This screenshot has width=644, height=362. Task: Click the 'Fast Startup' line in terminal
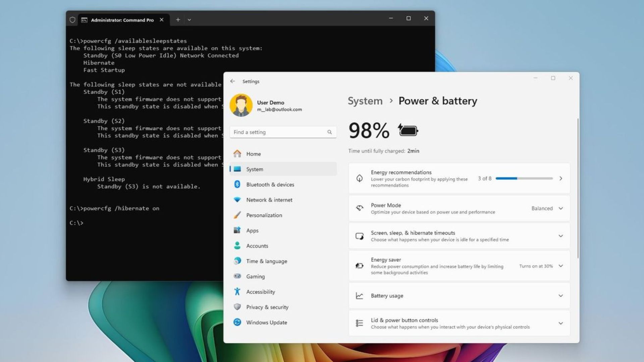pyautogui.click(x=104, y=70)
